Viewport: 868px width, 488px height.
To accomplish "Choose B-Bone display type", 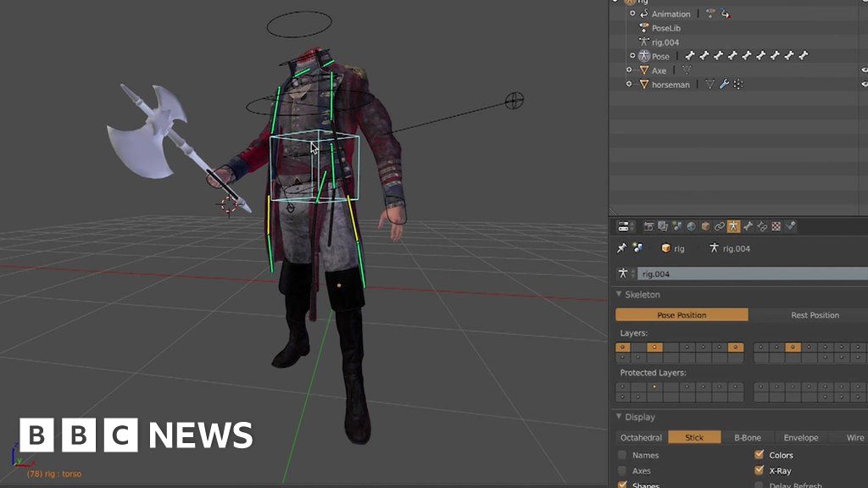I will [747, 438].
